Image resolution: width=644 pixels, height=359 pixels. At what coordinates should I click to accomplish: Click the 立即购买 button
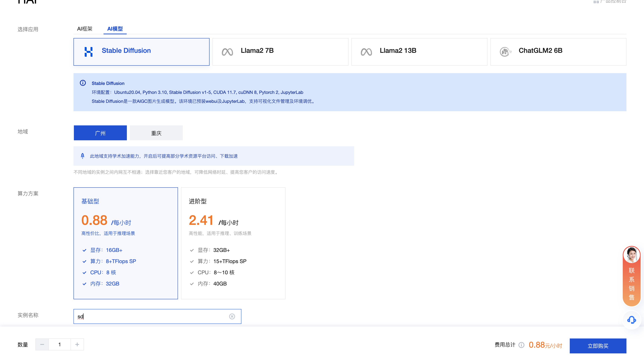pos(598,346)
